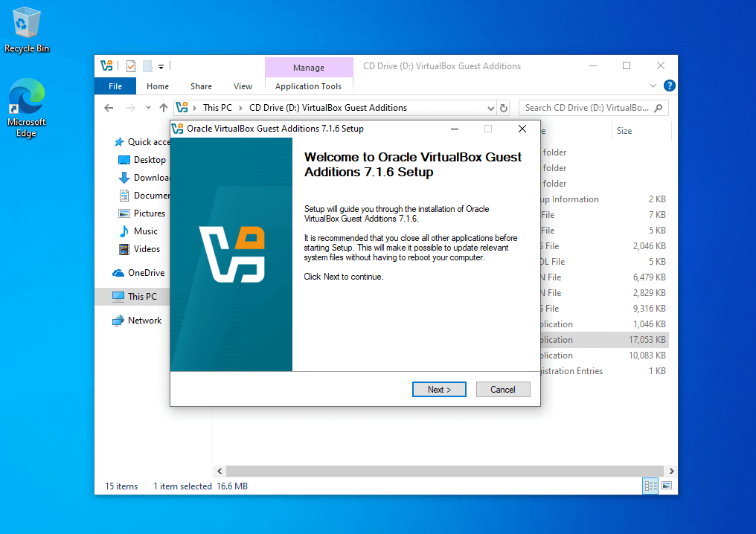Click the setup dialog's title bar VirtualBox icon

pyautogui.click(x=177, y=129)
